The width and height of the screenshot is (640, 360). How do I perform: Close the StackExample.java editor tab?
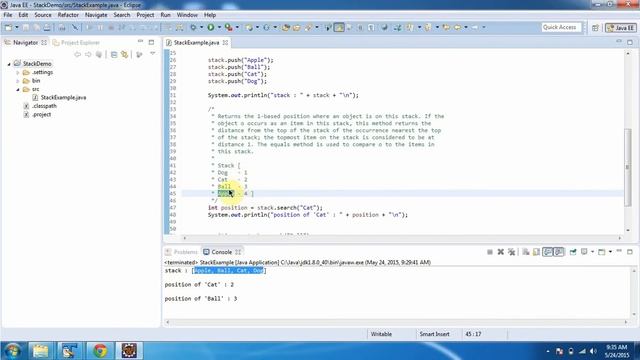pyautogui.click(x=225, y=42)
